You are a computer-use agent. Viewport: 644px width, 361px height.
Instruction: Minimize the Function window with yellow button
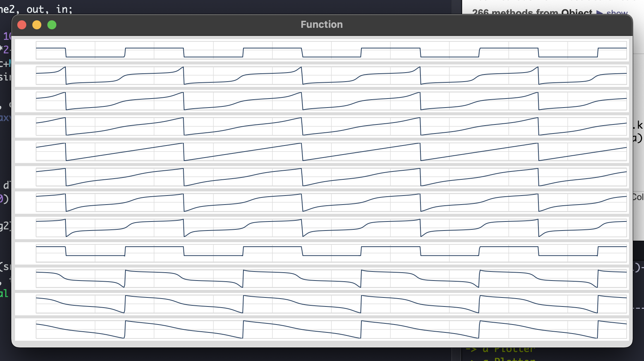tap(37, 25)
